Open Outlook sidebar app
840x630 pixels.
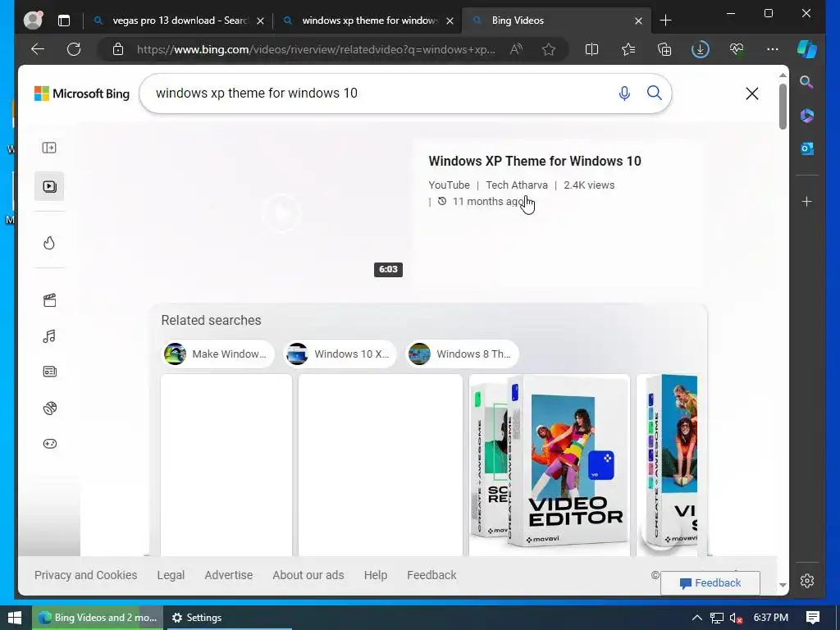coord(807,148)
